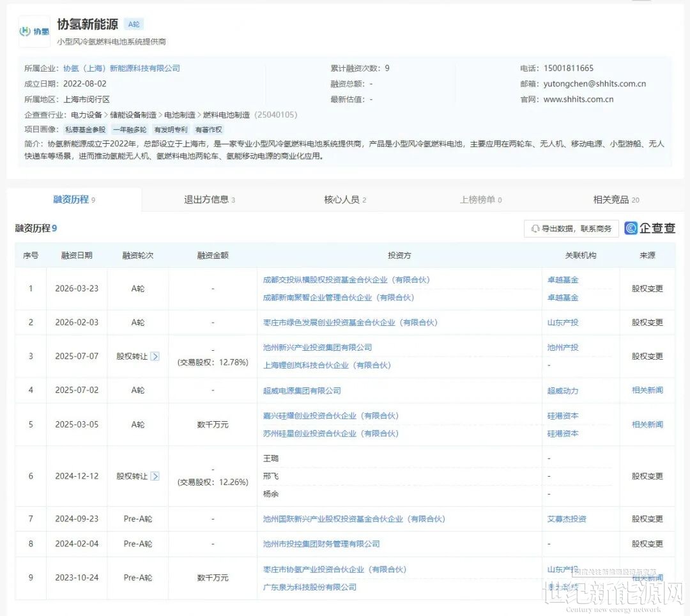Click the 有发明专利 tag
Image resolution: width=690 pixels, height=616 pixels.
(x=171, y=130)
